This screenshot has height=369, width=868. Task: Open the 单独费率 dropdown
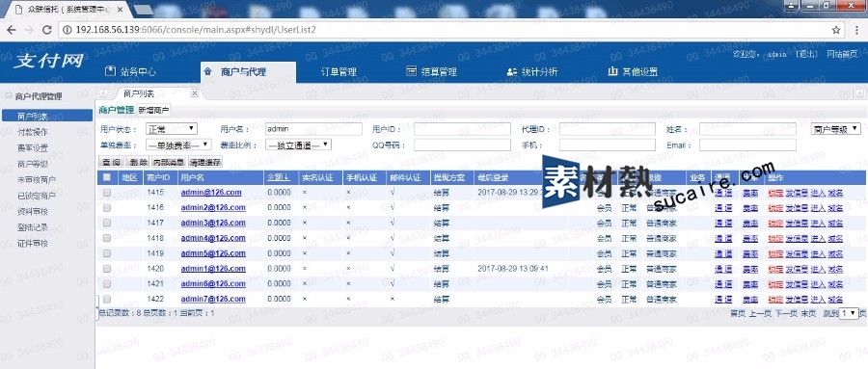coord(178,145)
